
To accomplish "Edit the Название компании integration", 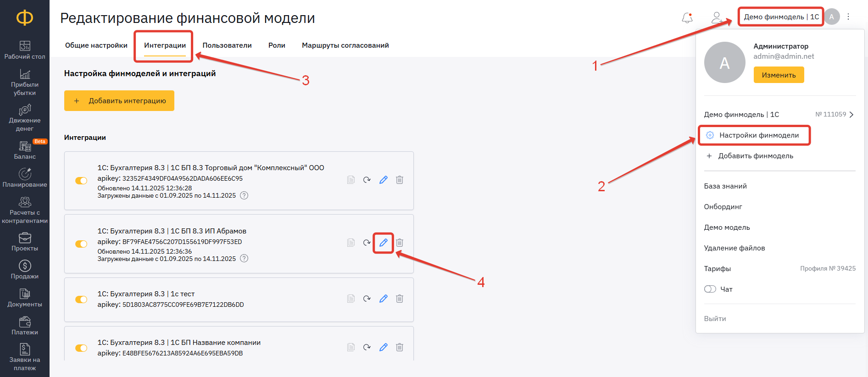I will point(384,347).
